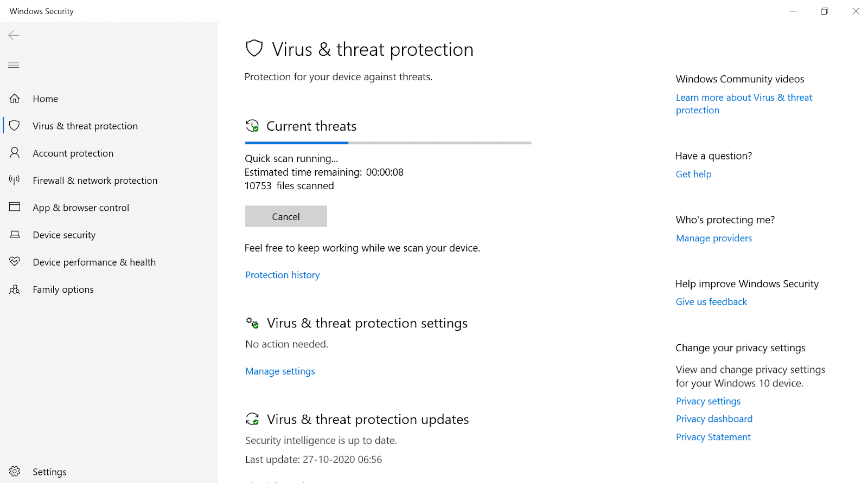This screenshot has width=868, height=483.
Task: Click the back arrow navigation icon
Action: tap(13, 35)
